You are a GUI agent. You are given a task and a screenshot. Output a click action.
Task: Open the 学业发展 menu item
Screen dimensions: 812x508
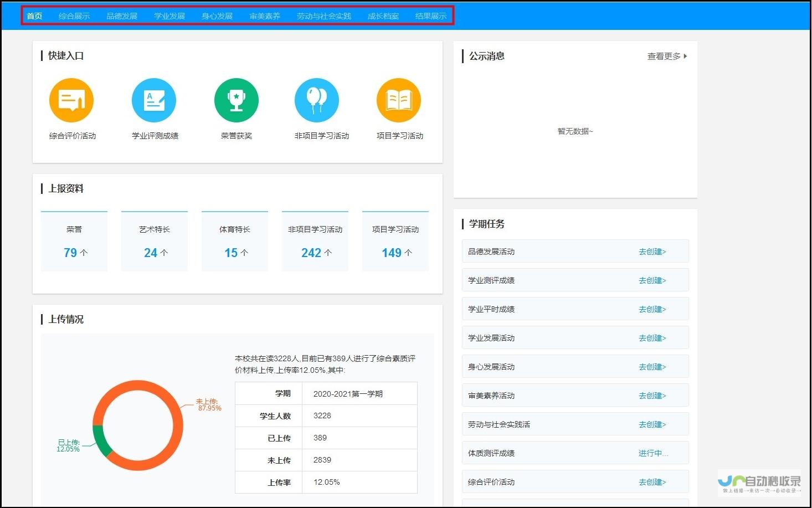tap(169, 16)
